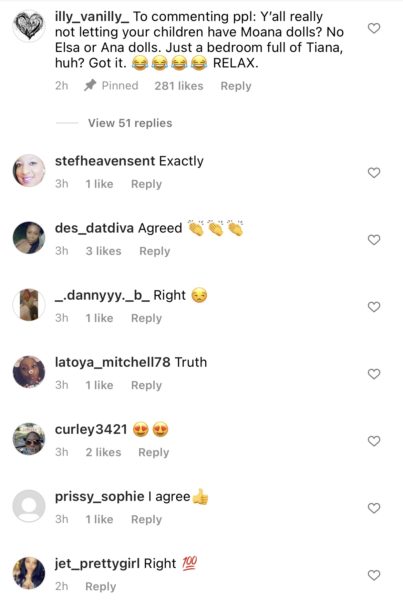403x600 pixels.
Task: Tap the heart next to jet_prettygirl's comment
Action: 374,575
